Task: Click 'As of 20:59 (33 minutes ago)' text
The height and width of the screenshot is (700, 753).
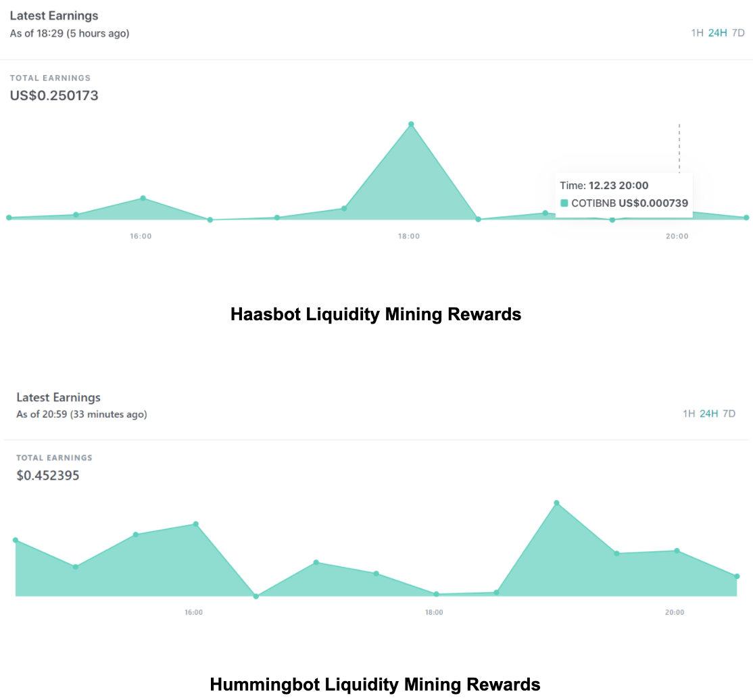Action: (82, 414)
